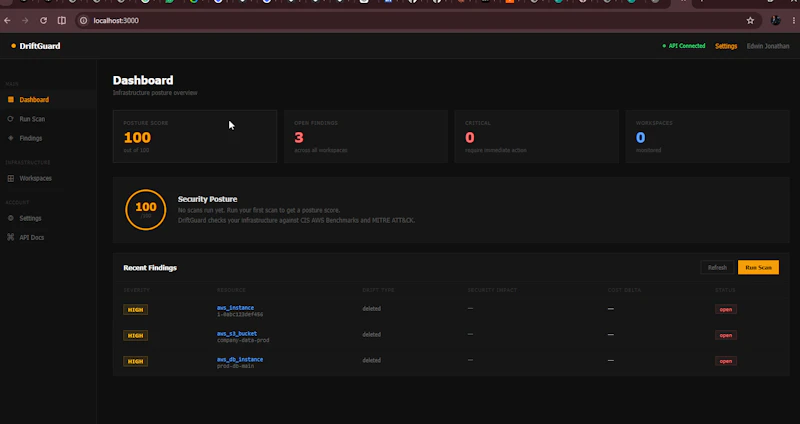Select the Posture Score card
The width and height of the screenshot is (800, 424).
tap(194, 136)
